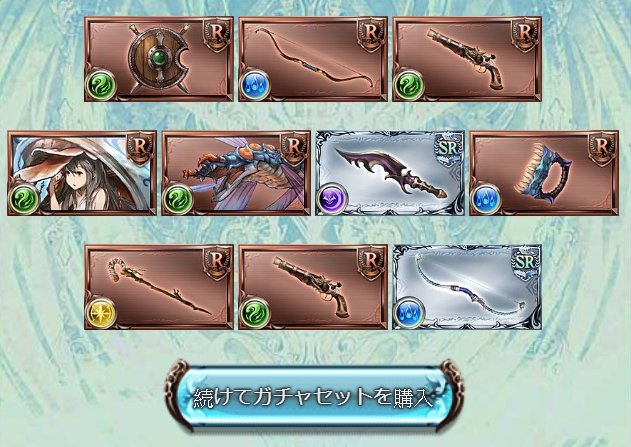Select the top-row flintlock pistol card
631x447 pixels.
click(x=467, y=59)
